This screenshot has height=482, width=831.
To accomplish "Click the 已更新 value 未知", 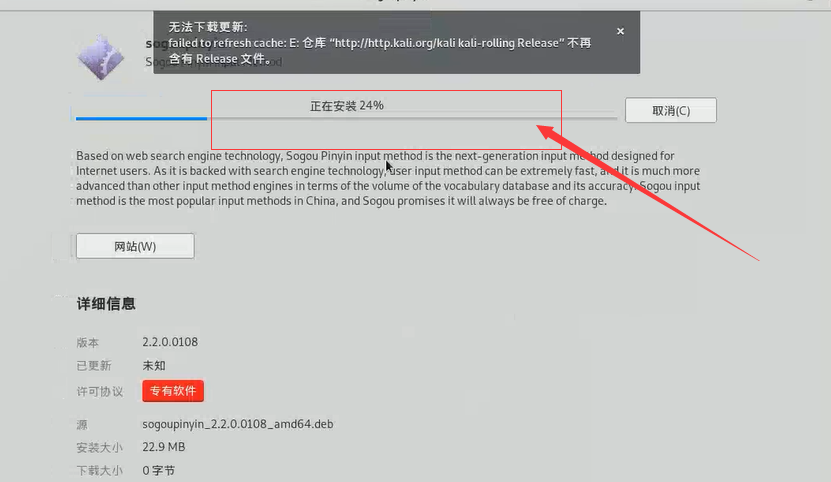I will 154,365.
